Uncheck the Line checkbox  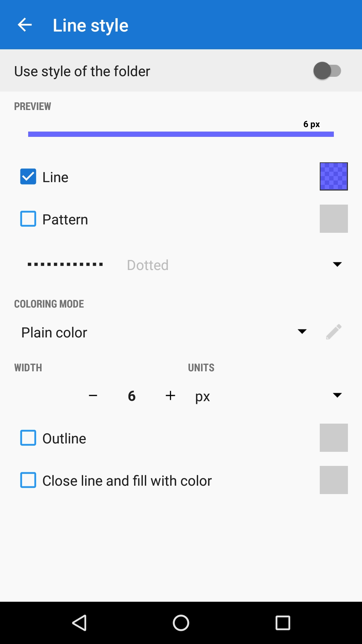(x=28, y=177)
